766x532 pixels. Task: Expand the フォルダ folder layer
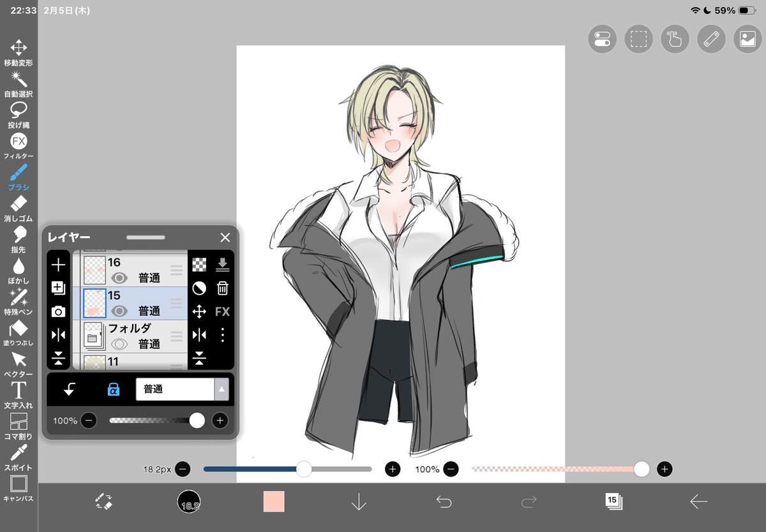pyautogui.click(x=94, y=337)
